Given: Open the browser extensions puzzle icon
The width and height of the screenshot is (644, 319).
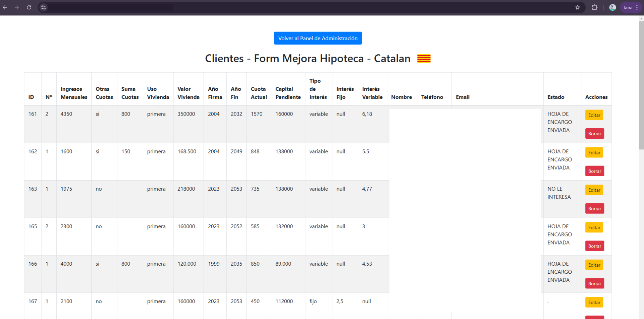Looking at the screenshot, I should point(595,7).
